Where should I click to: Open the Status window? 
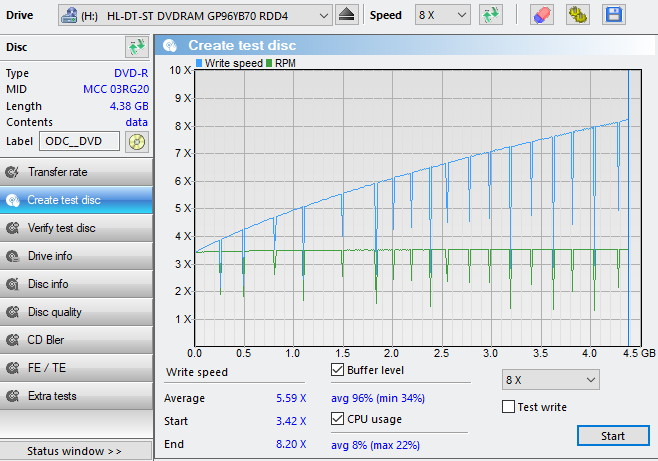click(76, 451)
